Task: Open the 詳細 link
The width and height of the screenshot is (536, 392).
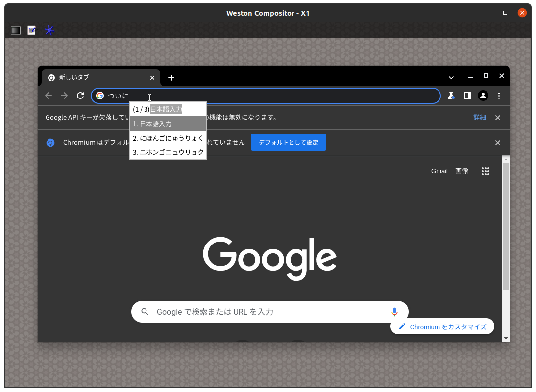Action: pyautogui.click(x=479, y=118)
